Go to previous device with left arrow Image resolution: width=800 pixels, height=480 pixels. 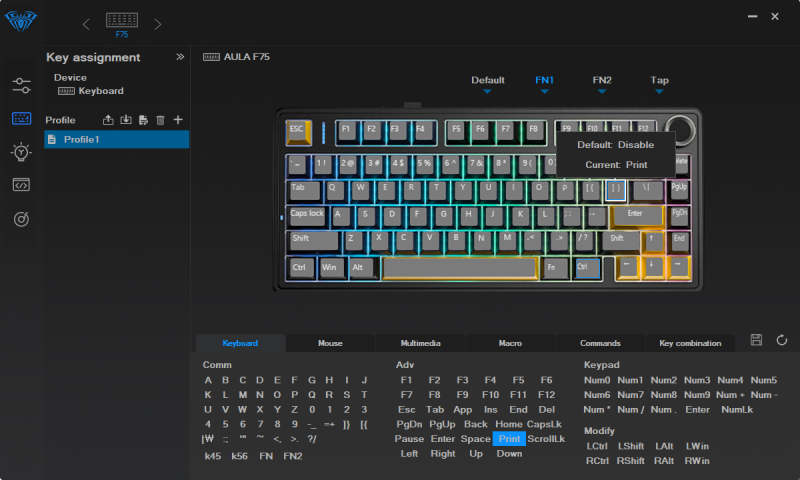click(x=86, y=24)
